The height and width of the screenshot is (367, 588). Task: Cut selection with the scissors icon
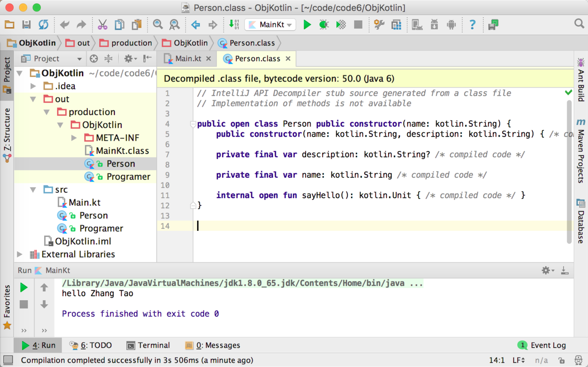pos(102,25)
